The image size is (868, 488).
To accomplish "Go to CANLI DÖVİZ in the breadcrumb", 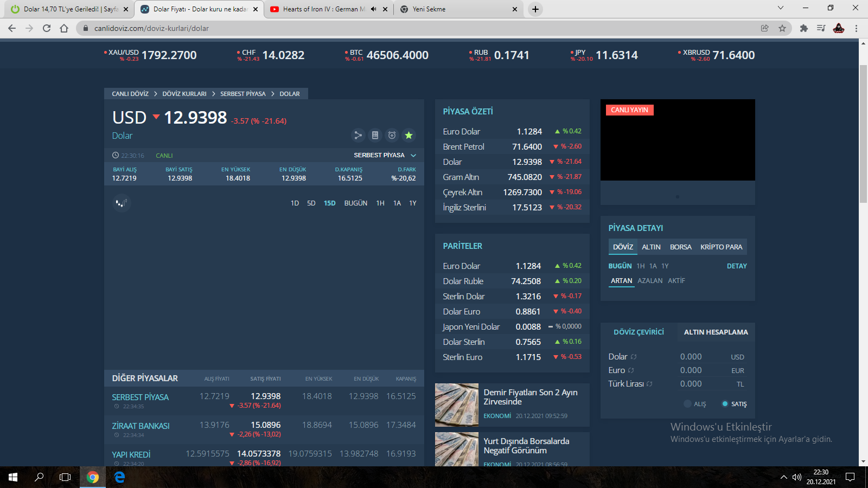I will (x=130, y=94).
